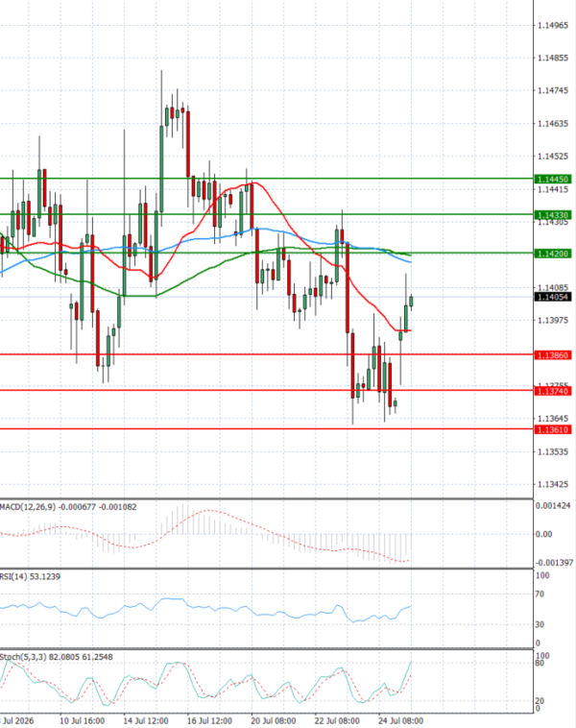Select the 1.13860 red support label

click(552, 355)
